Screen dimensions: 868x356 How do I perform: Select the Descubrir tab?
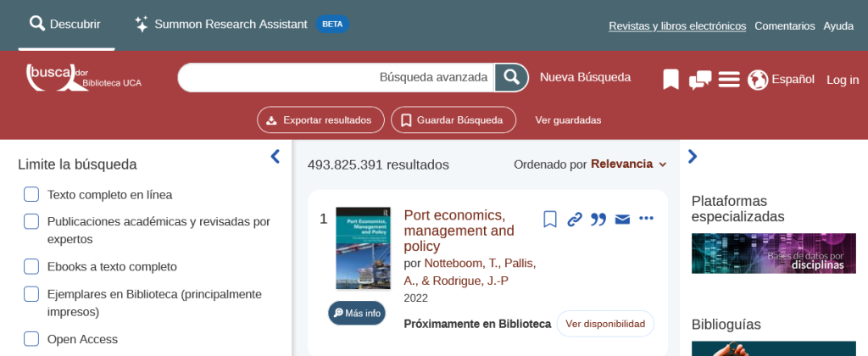(66, 24)
